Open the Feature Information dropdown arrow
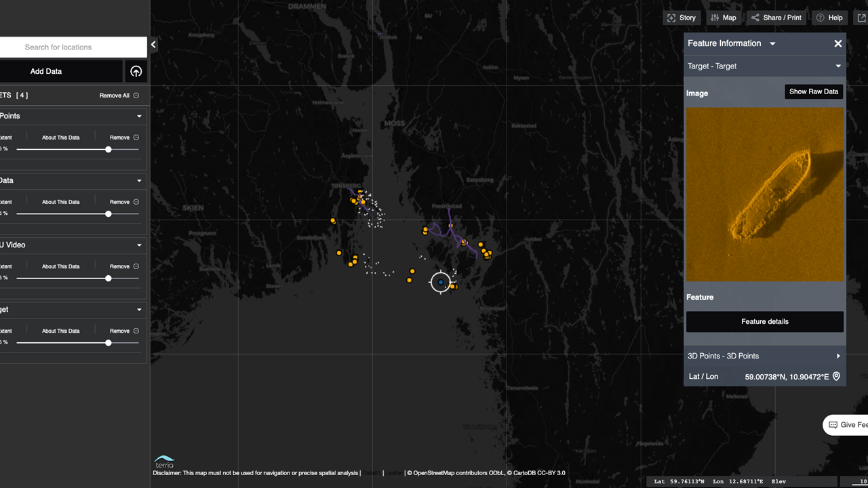 pyautogui.click(x=772, y=43)
